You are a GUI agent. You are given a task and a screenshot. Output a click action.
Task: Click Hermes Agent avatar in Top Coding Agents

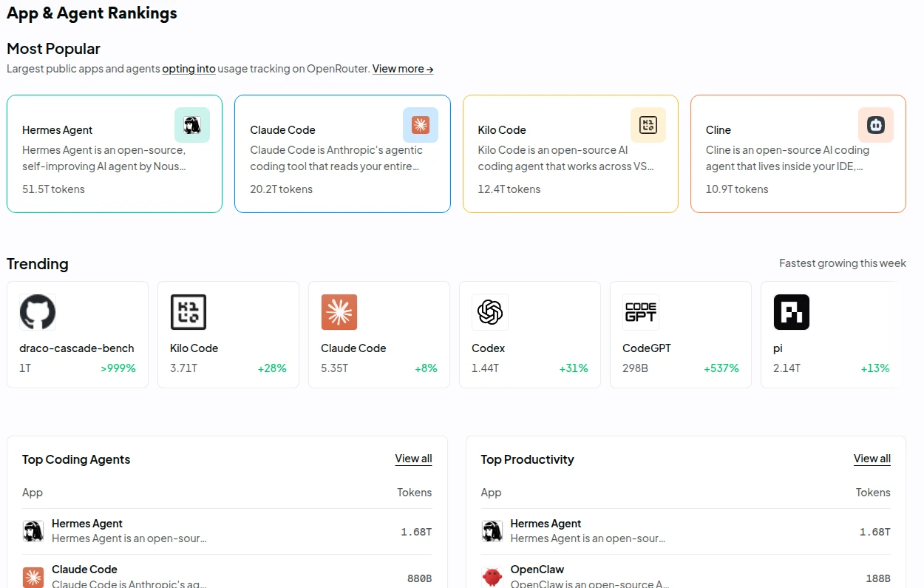click(x=33, y=531)
